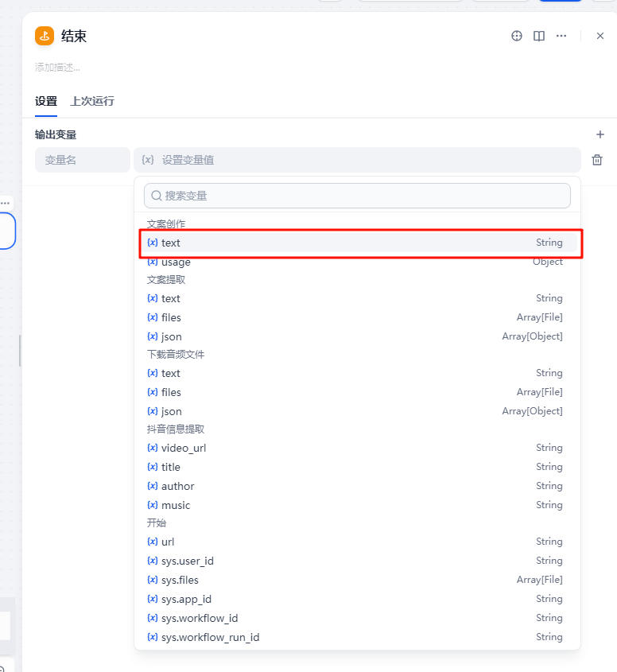
Task: Select the 设置 tab
Action: (x=46, y=101)
